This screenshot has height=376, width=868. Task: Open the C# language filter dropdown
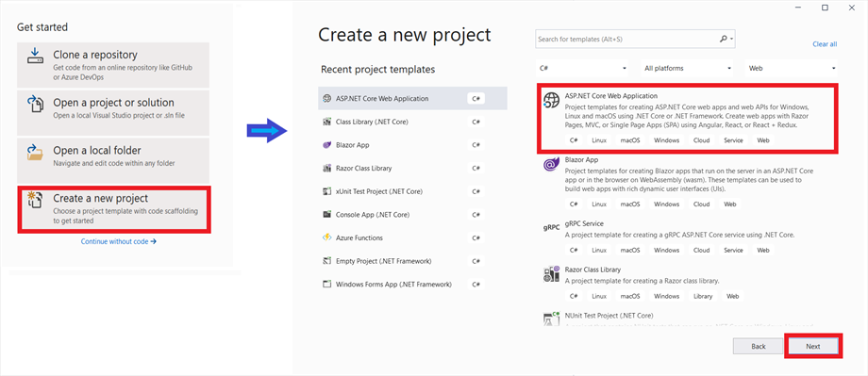tap(583, 68)
